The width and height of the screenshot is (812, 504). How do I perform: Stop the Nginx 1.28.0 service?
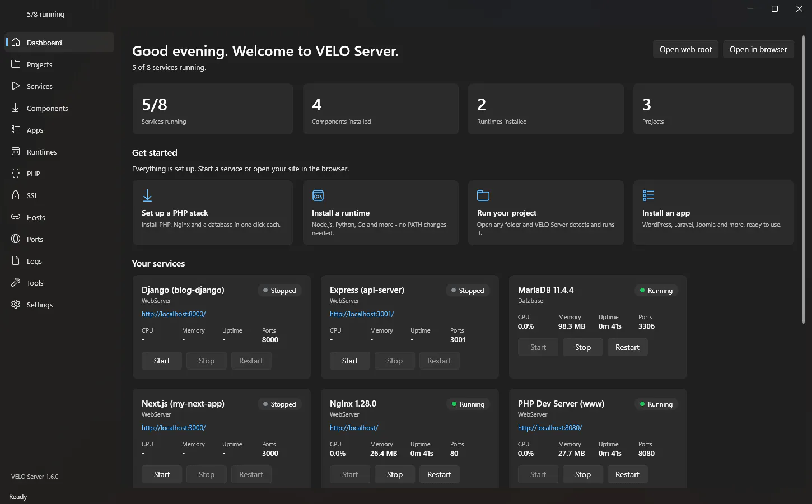click(x=395, y=474)
